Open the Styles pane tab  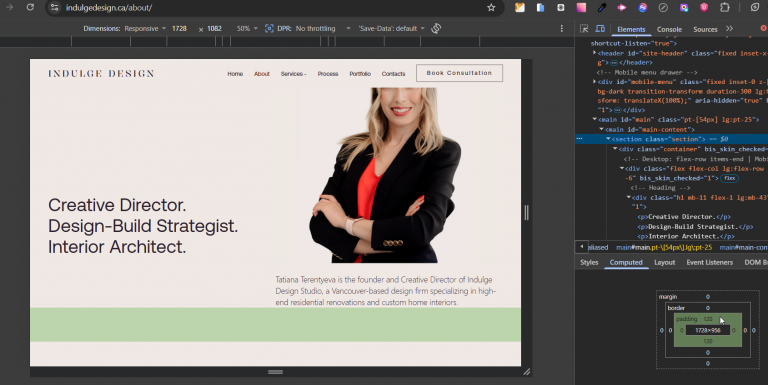pos(589,263)
